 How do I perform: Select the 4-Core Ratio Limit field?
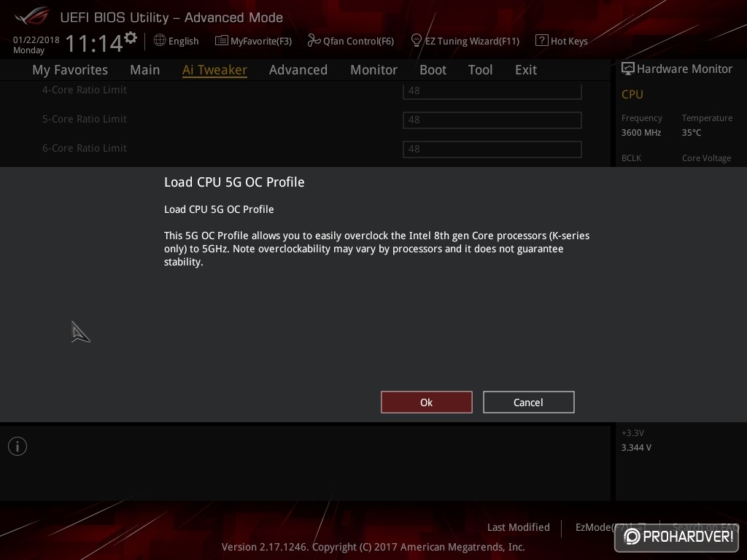click(x=492, y=90)
